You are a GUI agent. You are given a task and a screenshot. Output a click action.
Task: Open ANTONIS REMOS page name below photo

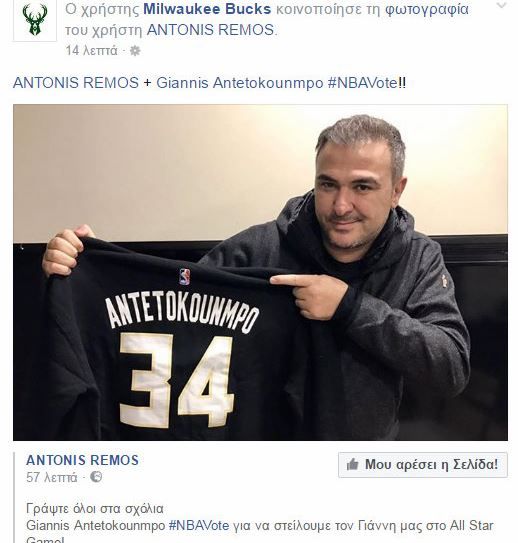click(82, 460)
